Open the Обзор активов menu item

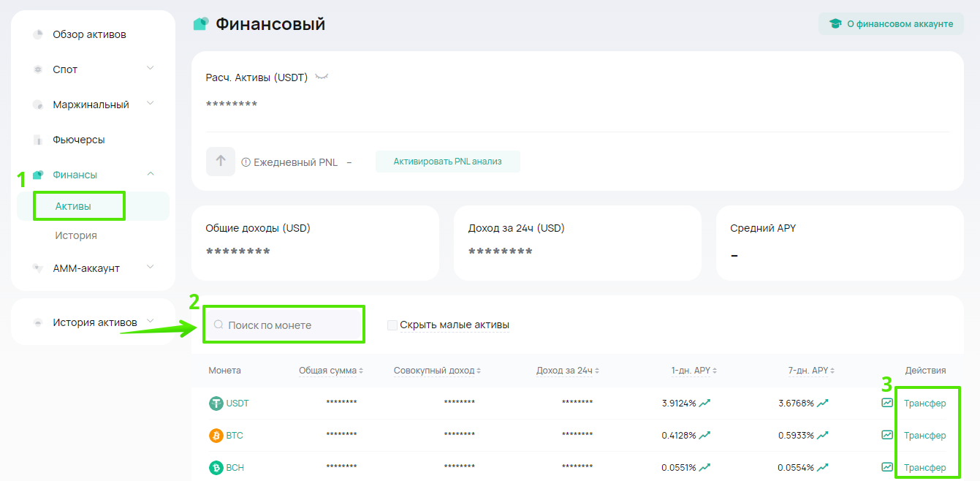click(x=89, y=34)
